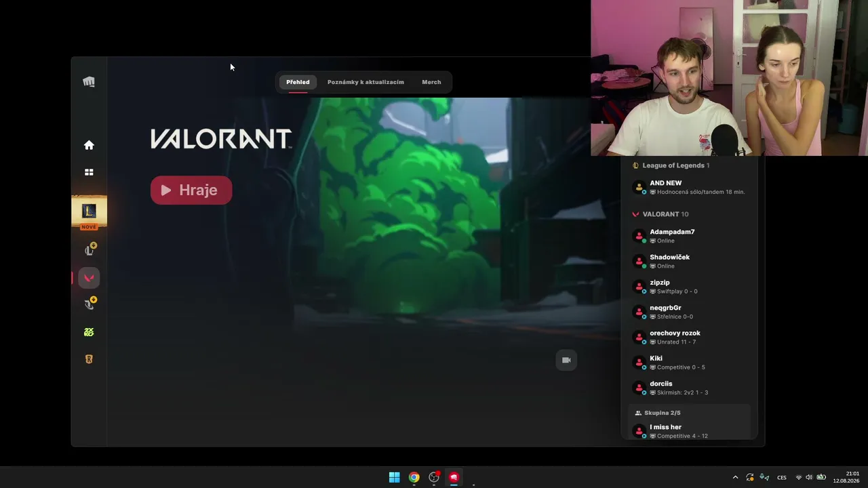Click the Teamfight Tactics icon below League tile
868x488 pixels.
89,250
